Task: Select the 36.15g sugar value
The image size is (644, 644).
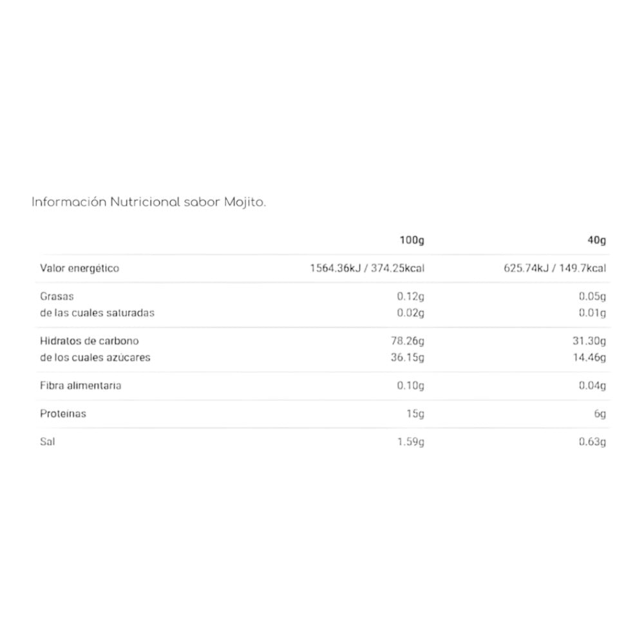Action: tap(409, 357)
